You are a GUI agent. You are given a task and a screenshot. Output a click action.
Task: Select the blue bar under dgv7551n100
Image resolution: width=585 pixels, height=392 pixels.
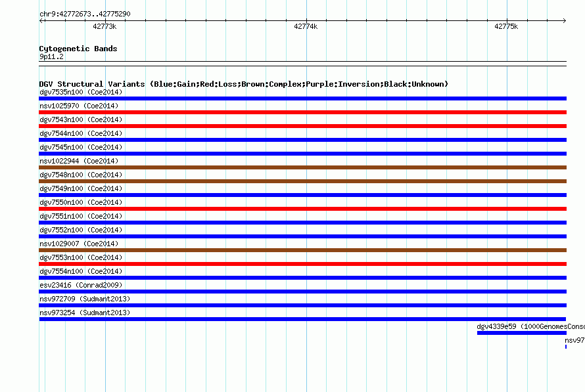tap(302, 223)
